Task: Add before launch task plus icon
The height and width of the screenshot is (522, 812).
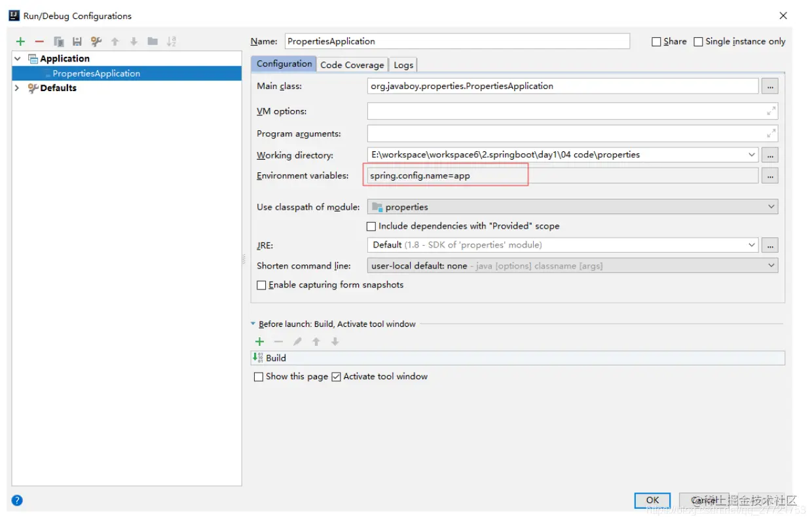Action: coord(259,341)
